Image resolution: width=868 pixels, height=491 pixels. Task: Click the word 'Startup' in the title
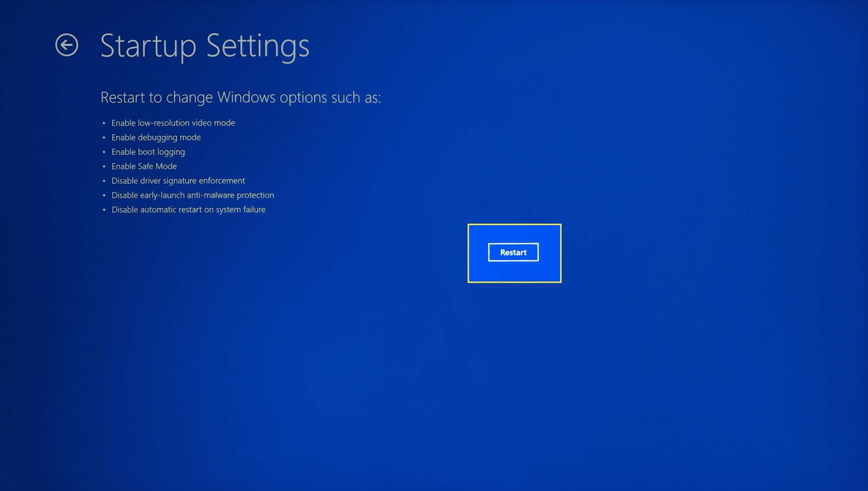[148, 46]
